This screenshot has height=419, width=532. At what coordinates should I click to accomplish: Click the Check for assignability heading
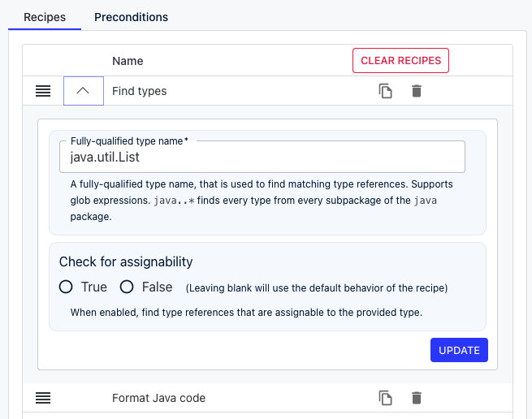126,262
